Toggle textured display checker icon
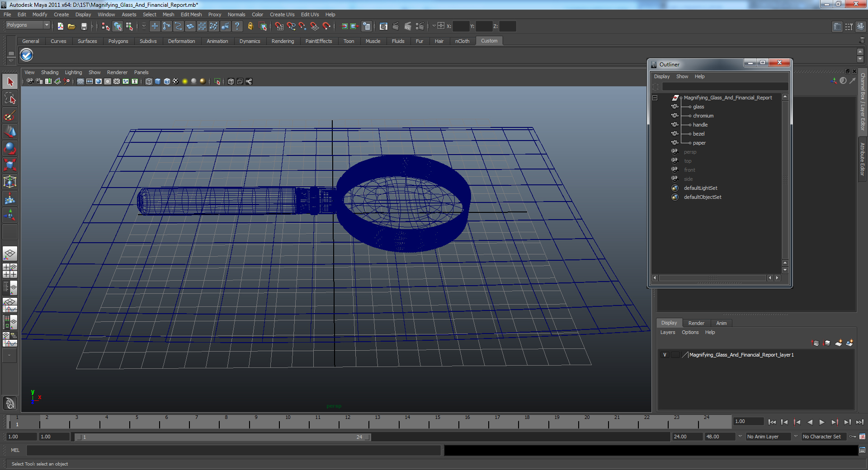The width and height of the screenshot is (868, 470). click(176, 81)
